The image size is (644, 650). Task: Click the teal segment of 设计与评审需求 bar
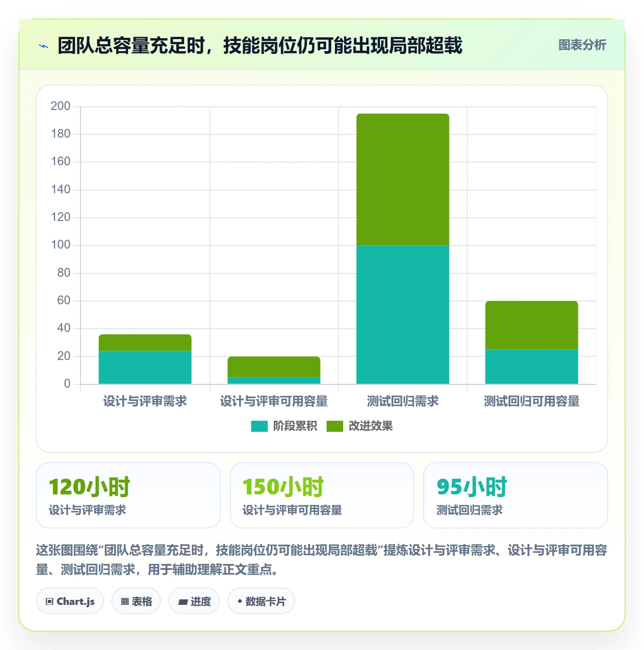145,367
